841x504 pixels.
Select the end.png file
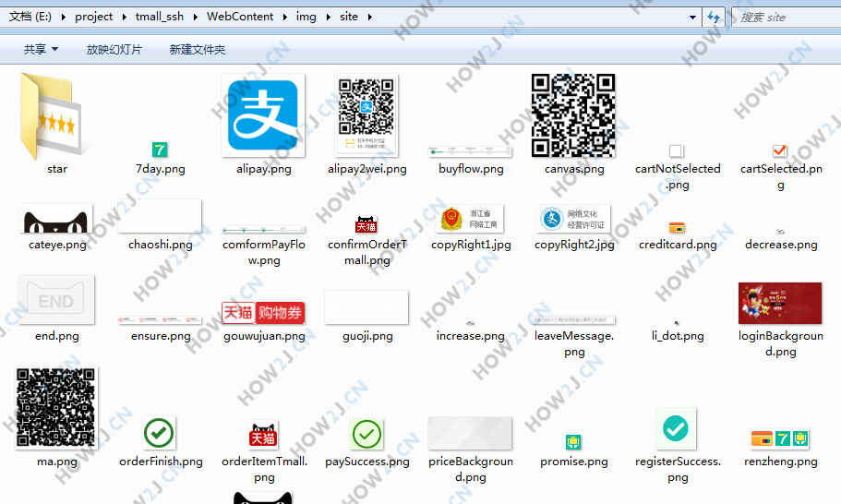click(56, 300)
